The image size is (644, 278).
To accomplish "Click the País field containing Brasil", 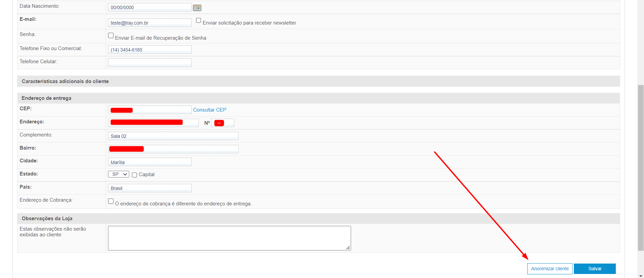I will [149, 188].
